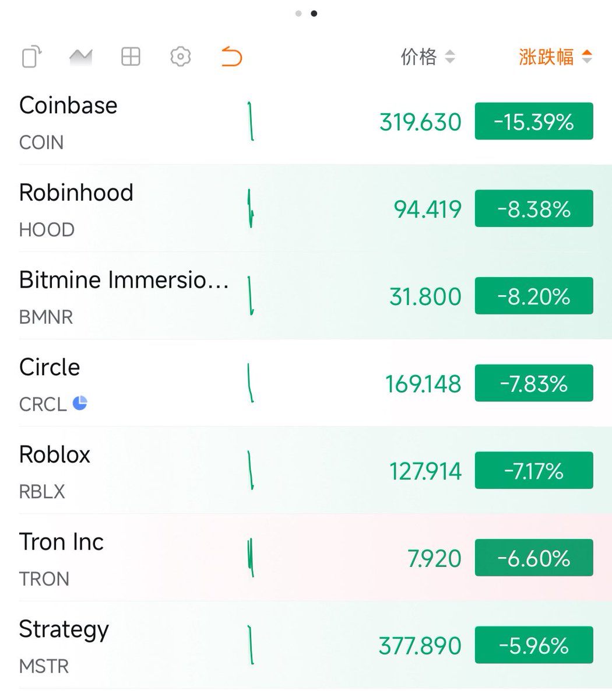Tap Strategy price 377.890
Image resolution: width=612 pixels, height=700 pixels.
tap(420, 646)
